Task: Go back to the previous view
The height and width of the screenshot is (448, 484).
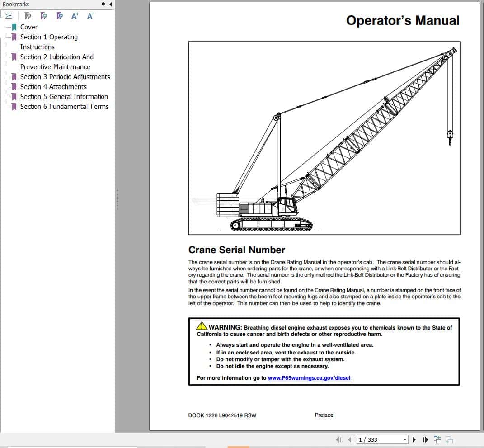Action: 437,439
